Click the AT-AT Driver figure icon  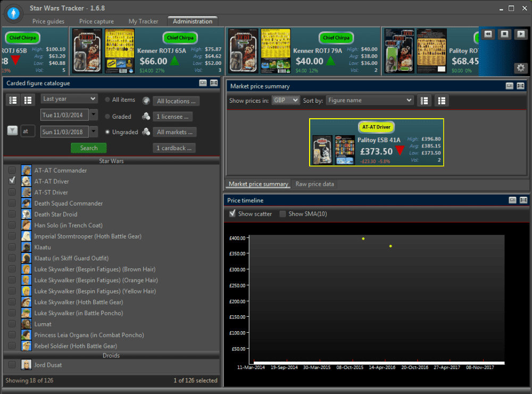click(x=26, y=181)
